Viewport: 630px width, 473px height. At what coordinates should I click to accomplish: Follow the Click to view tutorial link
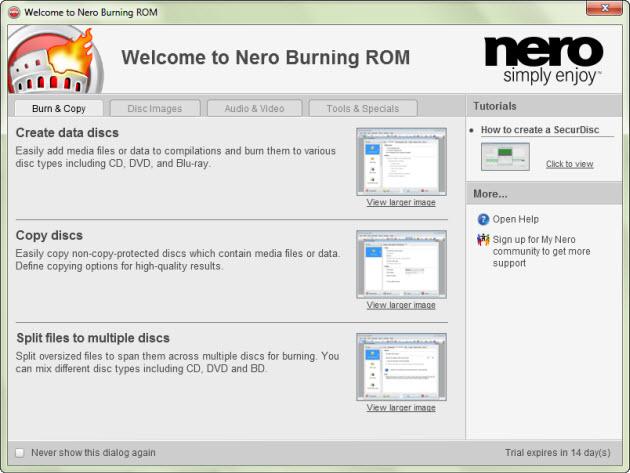569,164
